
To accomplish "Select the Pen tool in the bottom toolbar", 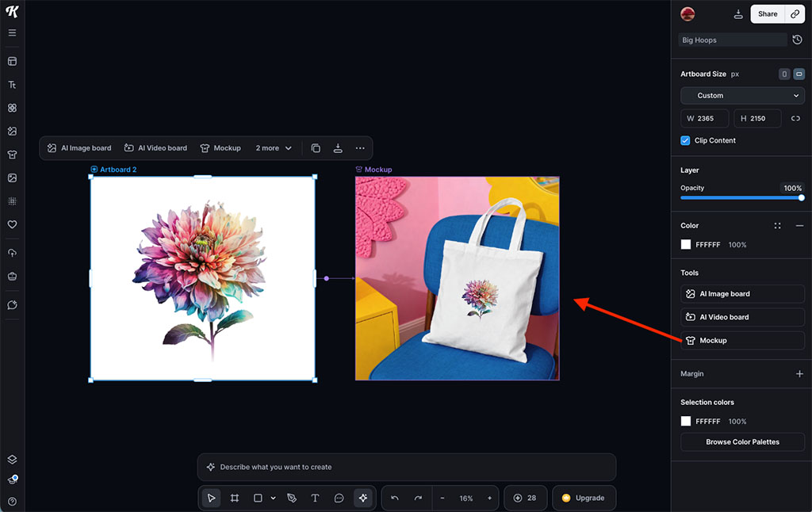I will coord(291,498).
